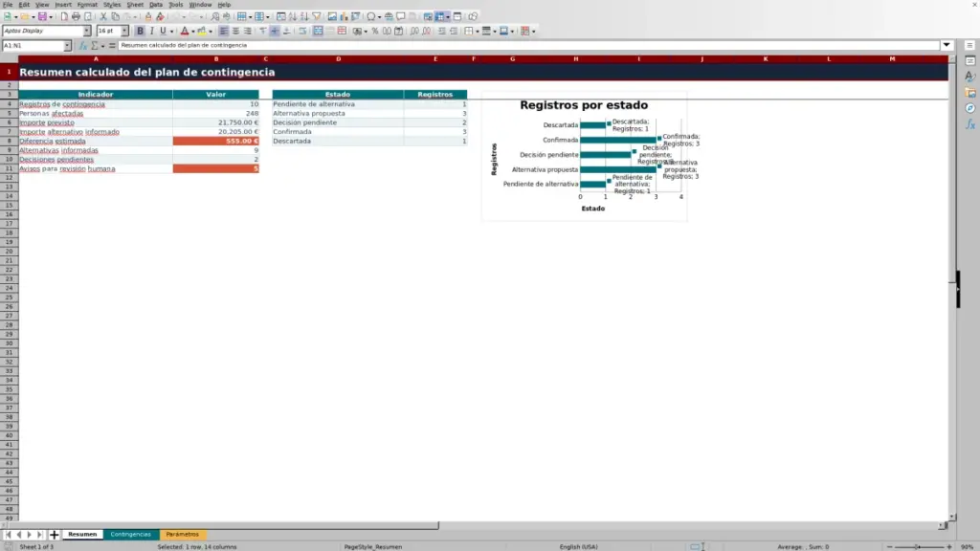The image size is (980, 551).
Task: Click the Cut scissors icon
Action: (x=103, y=16)
